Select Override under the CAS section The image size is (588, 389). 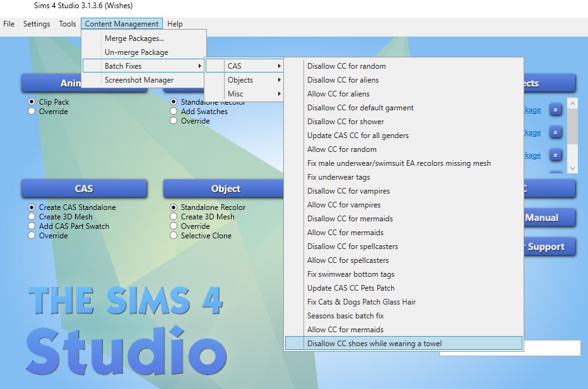coord(32,235)
